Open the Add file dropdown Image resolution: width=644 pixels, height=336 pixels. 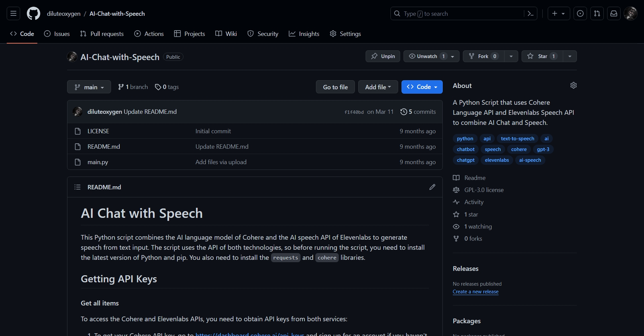(x=378, y=87)
